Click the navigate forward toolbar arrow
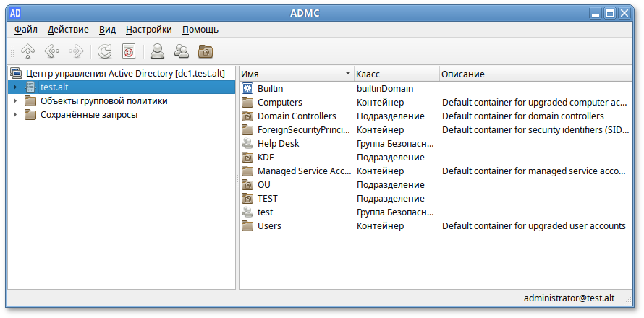 75,51
